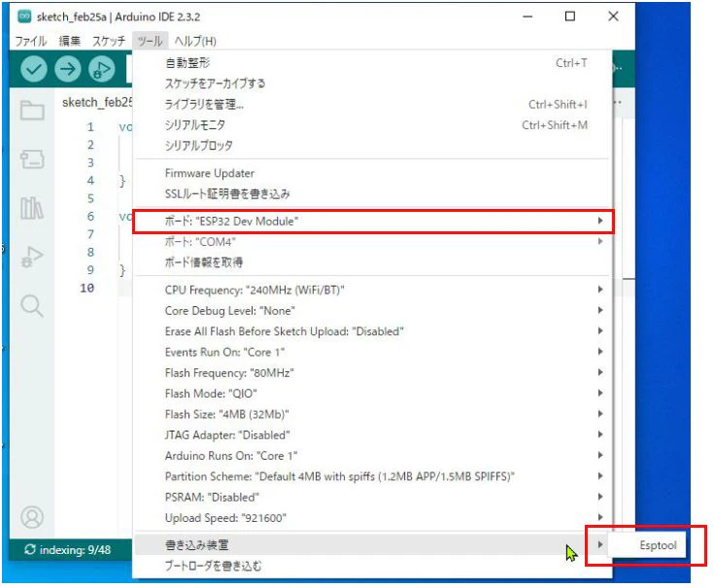Expand Events Run On submenu
The height and width of the screenshot is (588, 714).
(x=373, y=352)
